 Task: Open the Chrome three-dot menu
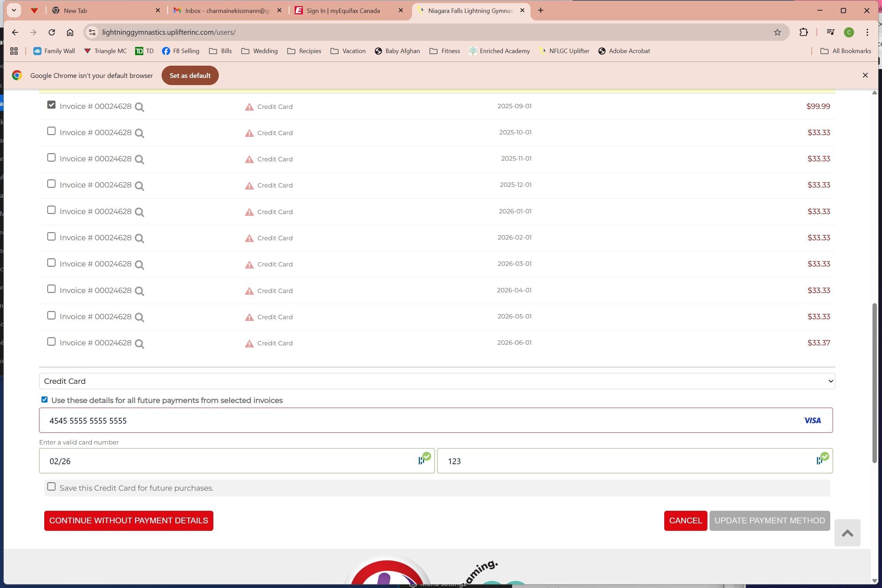click(867, 32)
